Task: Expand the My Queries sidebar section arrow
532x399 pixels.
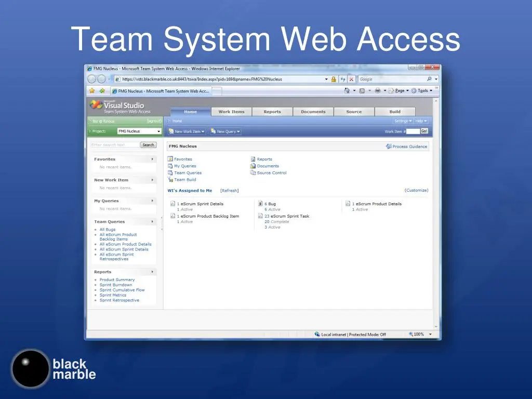Action: pyautogui.click(x=152, y=201)
